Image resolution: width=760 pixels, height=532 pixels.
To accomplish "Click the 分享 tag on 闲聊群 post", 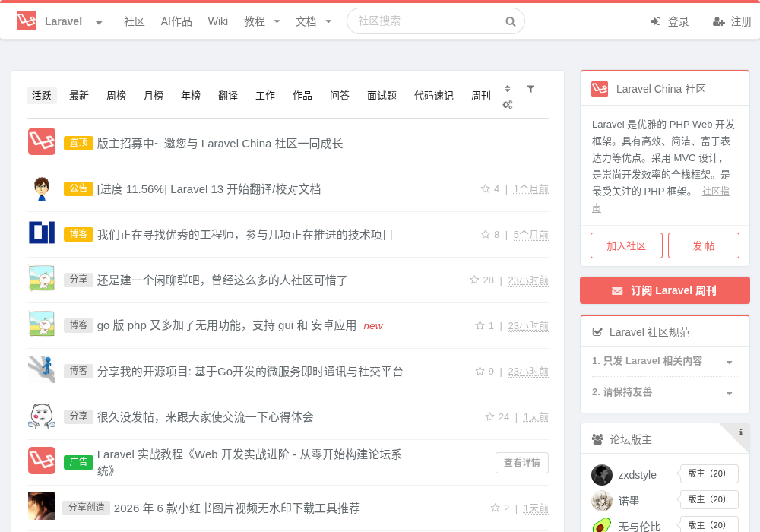I will pos(78,280).
